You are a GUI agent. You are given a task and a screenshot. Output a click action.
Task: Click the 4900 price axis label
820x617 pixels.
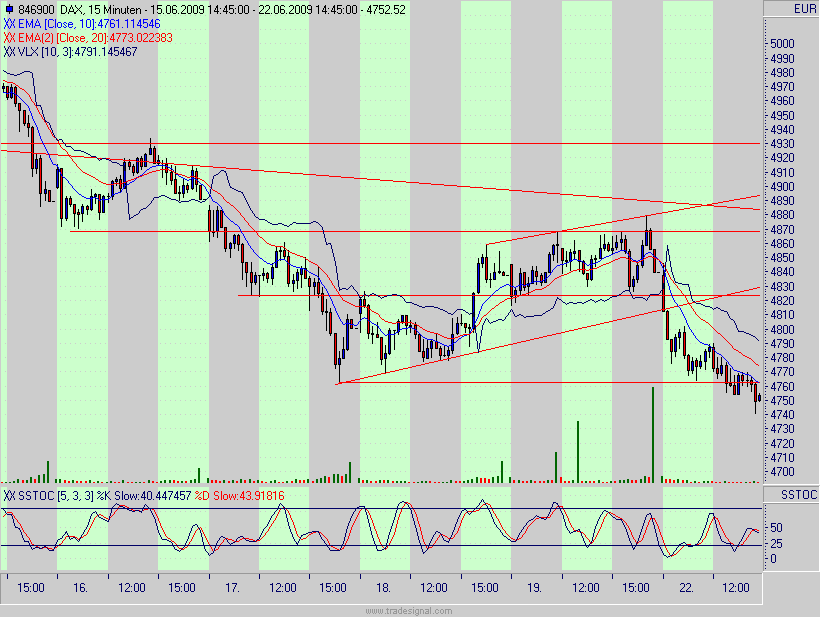[782, 187]
